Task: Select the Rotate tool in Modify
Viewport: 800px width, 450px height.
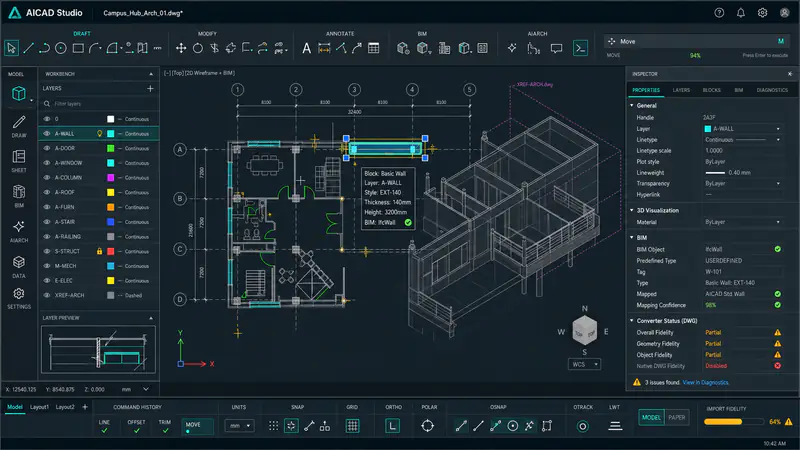Action: tap(198, 48)
